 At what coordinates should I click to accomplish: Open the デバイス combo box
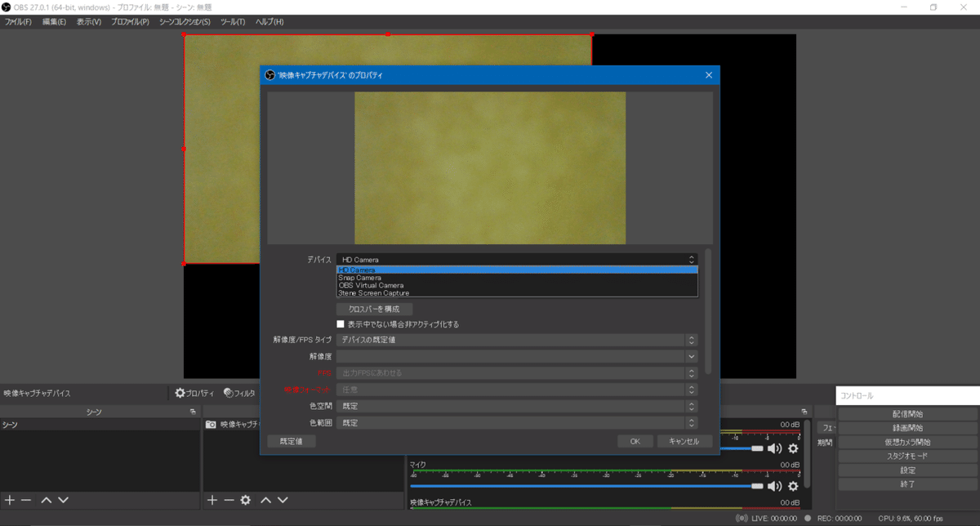(x=517, y=259)
